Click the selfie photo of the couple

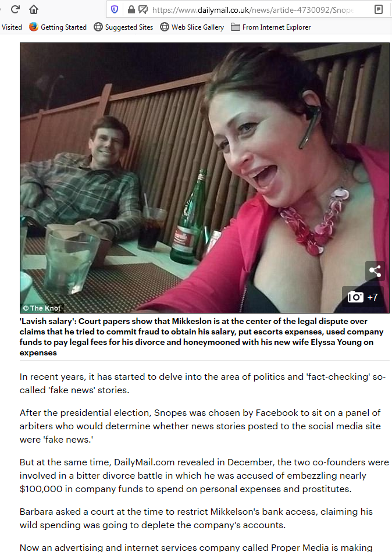(x=205, y=178)
